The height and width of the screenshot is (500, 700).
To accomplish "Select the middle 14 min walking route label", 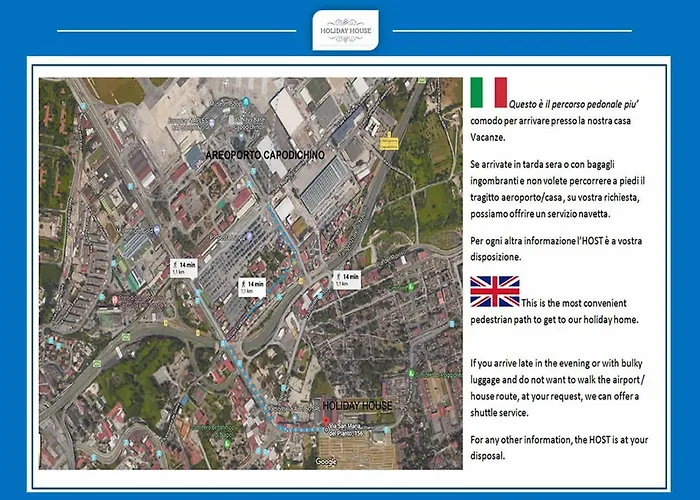I will [x=253, y=287].
